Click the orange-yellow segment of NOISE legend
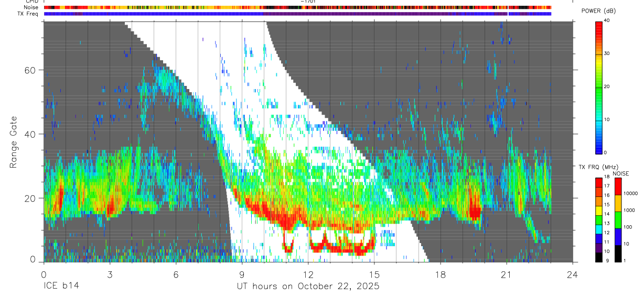Image resolution: width=644 pixels, height=297 pixels. pyautogui.click(x=618, y=203)
